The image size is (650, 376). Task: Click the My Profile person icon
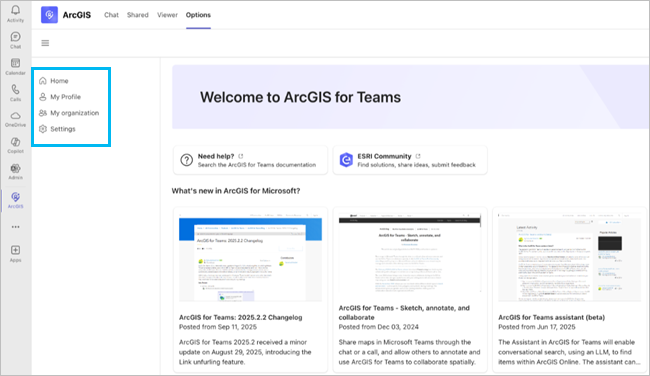[43, 97]
